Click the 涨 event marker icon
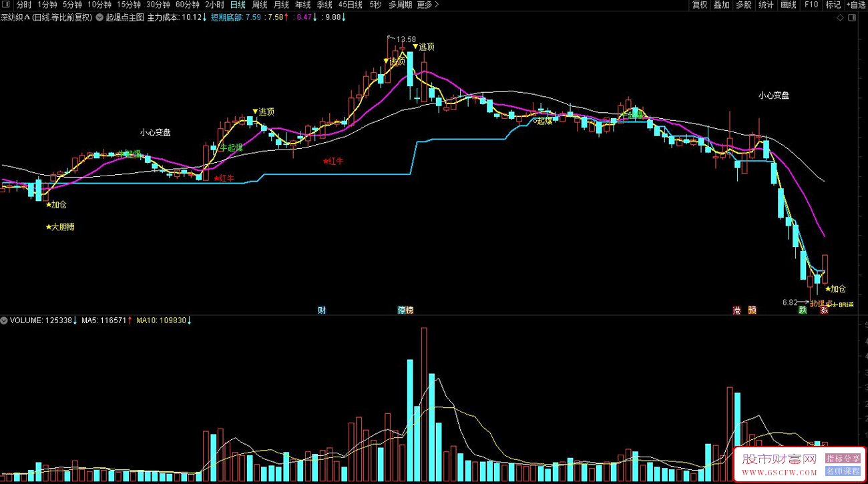This screenshot has width=868, height=484. (x=824, y=310)
